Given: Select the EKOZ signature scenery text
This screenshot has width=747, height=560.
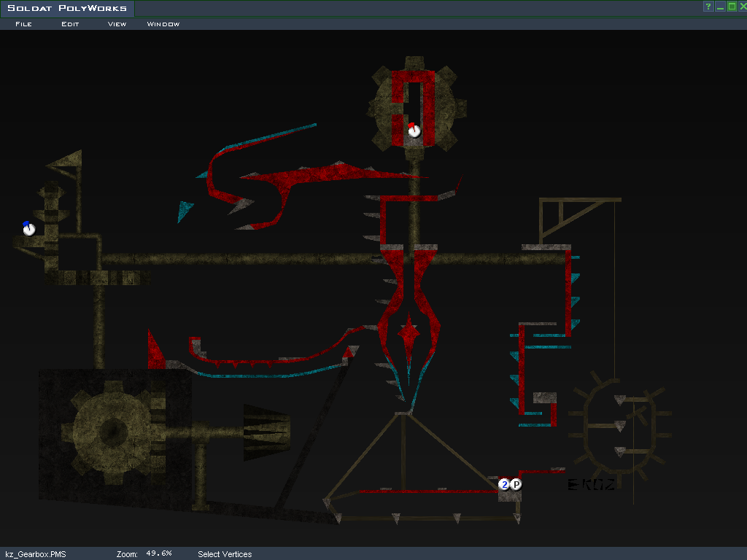Looking at the screenshot, I should pyautogui.click(x=592, y=484).
